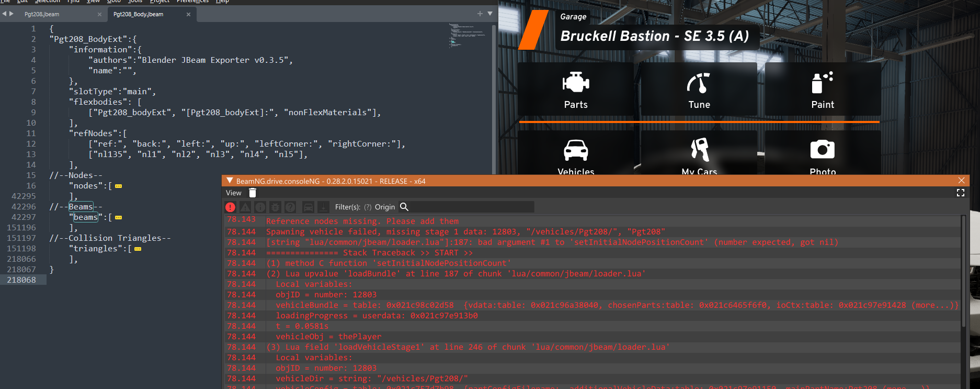This screenshot has height=389, width=980.
Task: Toggle the error messages filter in console
Action: [x=230, y=207]
